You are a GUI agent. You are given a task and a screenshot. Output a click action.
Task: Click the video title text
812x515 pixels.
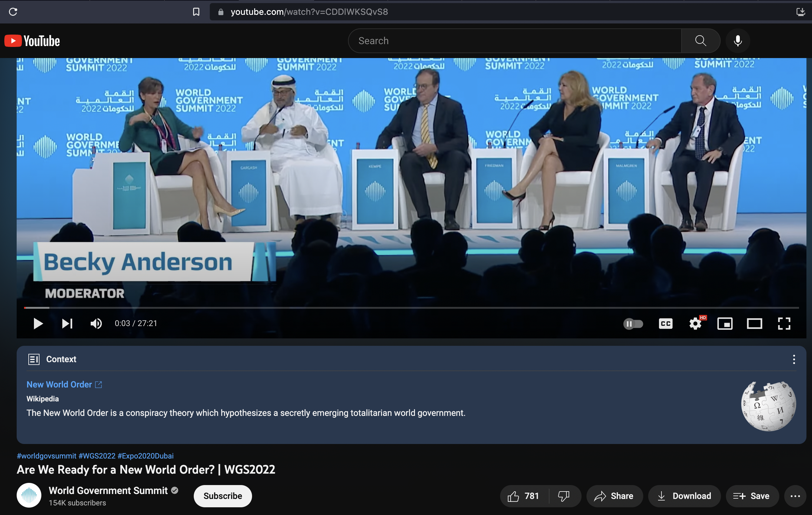[x=146, y=469]
